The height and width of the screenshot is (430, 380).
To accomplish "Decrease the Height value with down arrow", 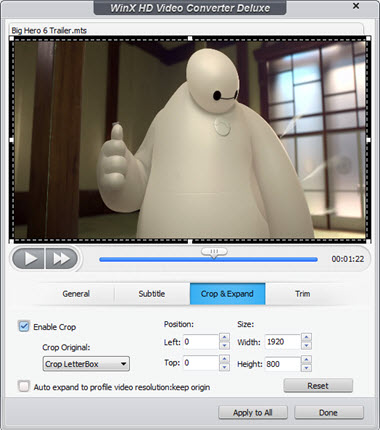I will 306,368.
